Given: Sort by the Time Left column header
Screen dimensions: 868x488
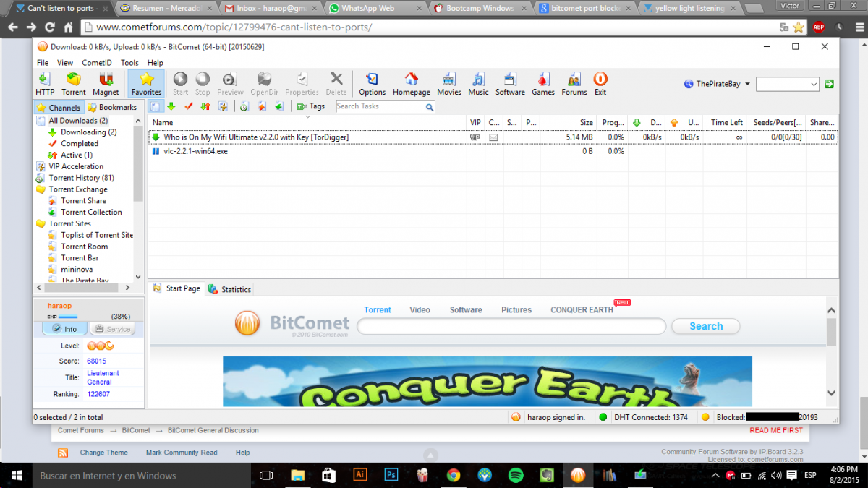Looking at the screenshot, I should click(725, 122).
